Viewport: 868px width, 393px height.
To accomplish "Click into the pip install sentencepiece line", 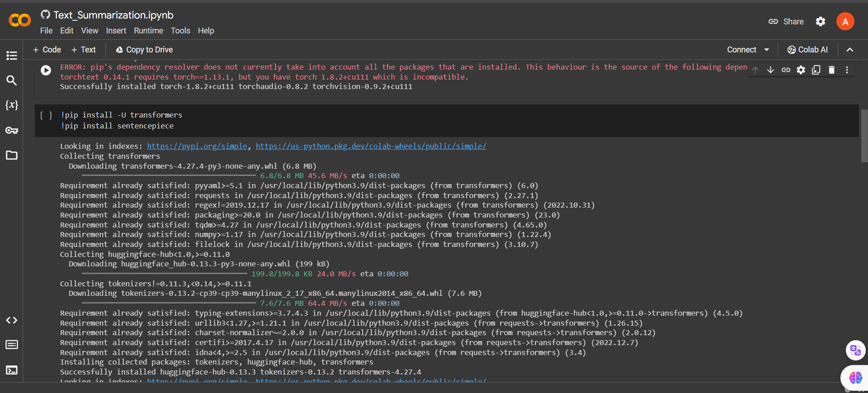I will pyautogui.click(x=117, y=125).
